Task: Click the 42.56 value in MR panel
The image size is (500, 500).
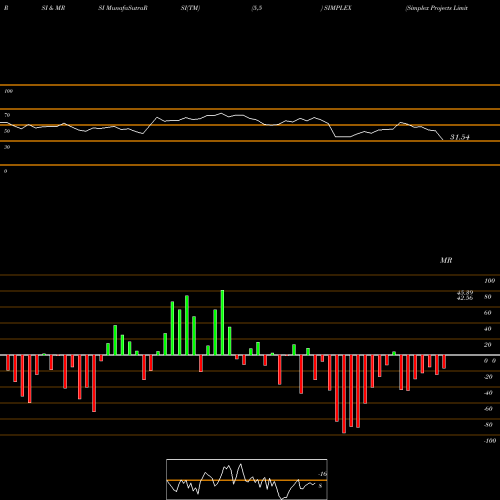Action: [465, 298]
